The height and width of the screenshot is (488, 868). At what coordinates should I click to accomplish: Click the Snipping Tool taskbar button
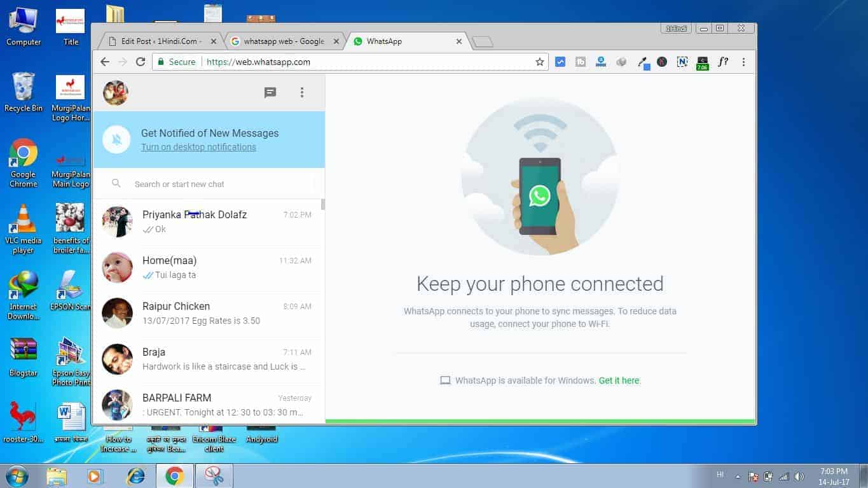coord(214,476)
